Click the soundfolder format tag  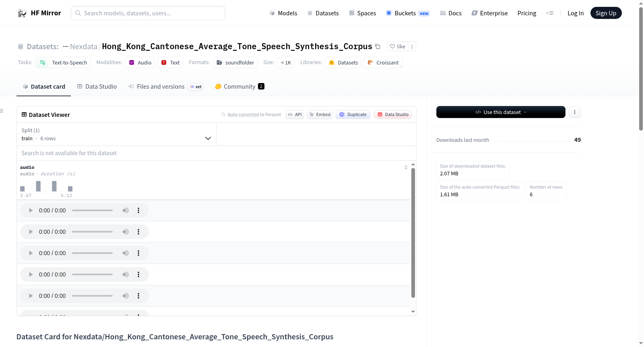[235, 62]
